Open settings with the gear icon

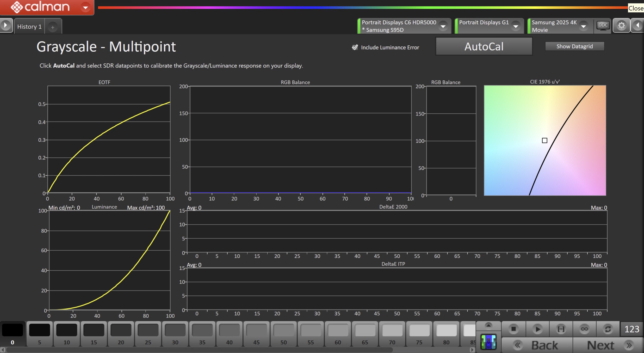coord(621,26)
